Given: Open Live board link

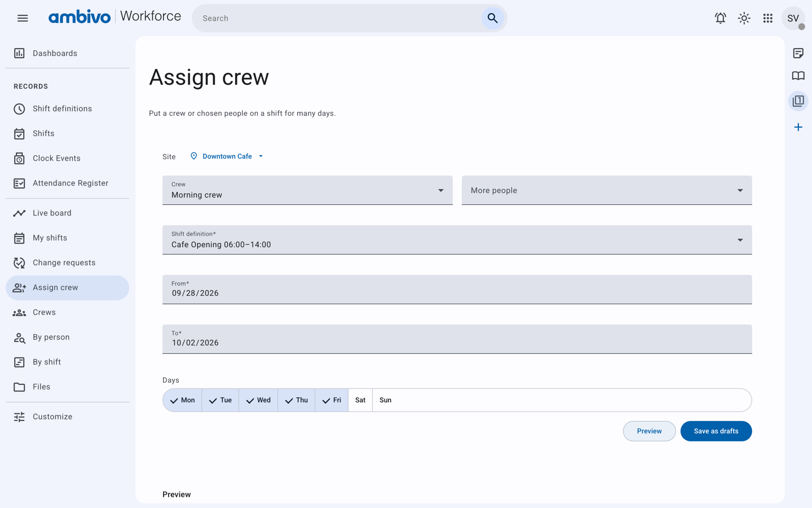Looking at the screenshot, I should pyautogui.click(x=67, y=213).
